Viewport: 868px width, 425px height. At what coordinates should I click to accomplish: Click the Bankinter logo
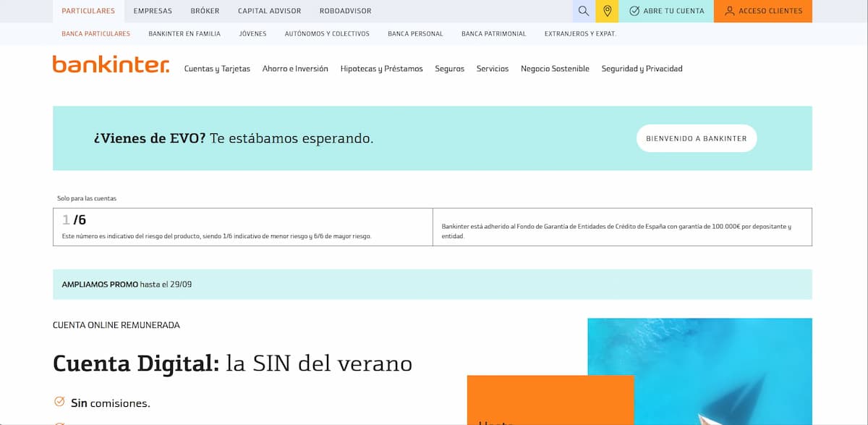coord(111,64)
